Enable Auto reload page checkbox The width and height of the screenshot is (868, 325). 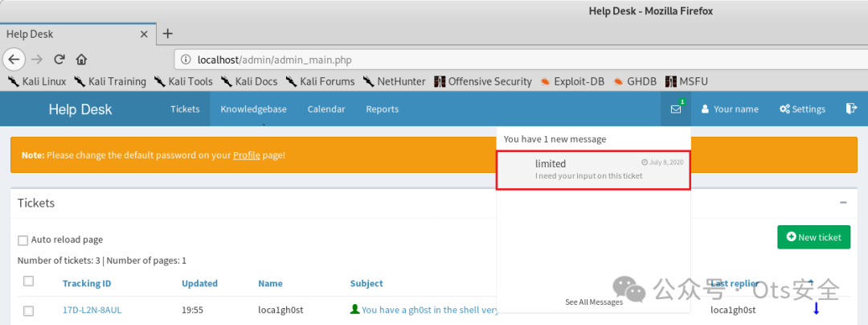coord(23,241)
